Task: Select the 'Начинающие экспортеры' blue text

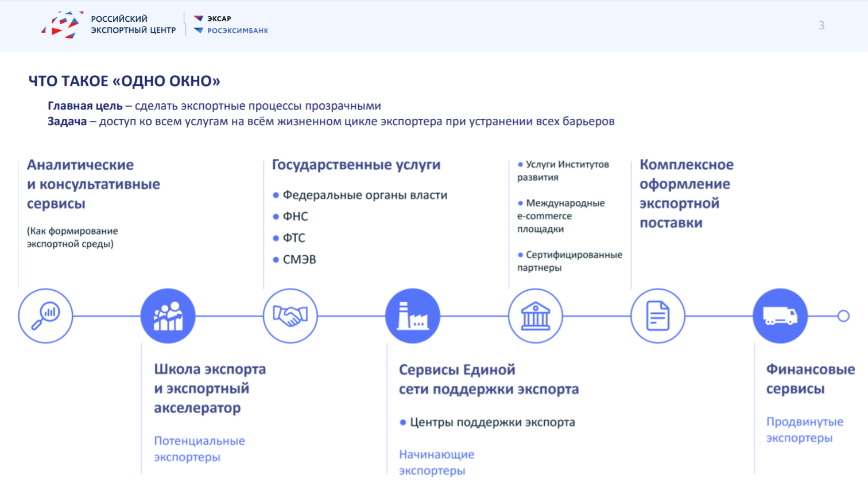Action: (436, 462)
